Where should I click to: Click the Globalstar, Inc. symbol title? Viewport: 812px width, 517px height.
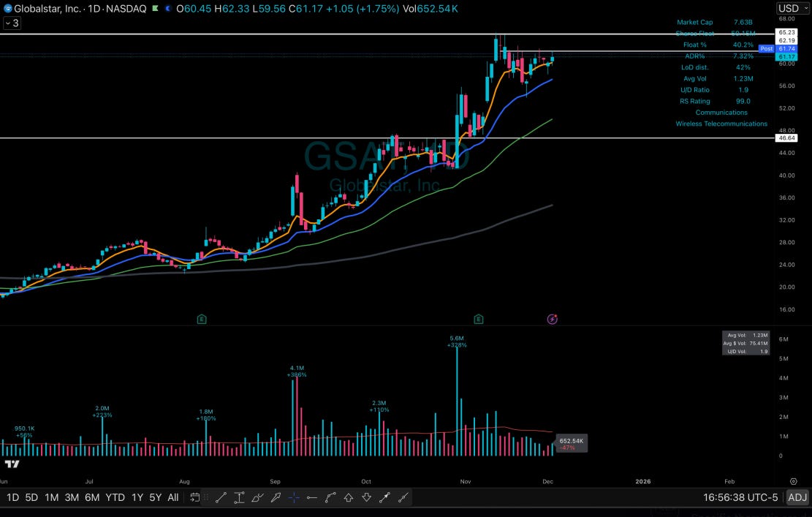tap(47, 8)
